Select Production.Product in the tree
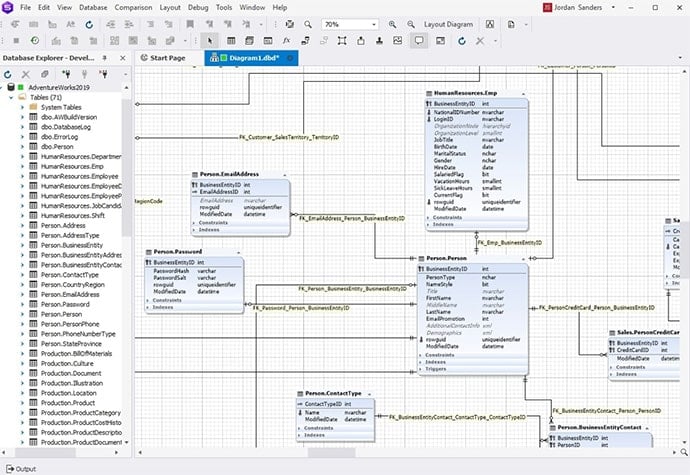 (x=68, y=403)
